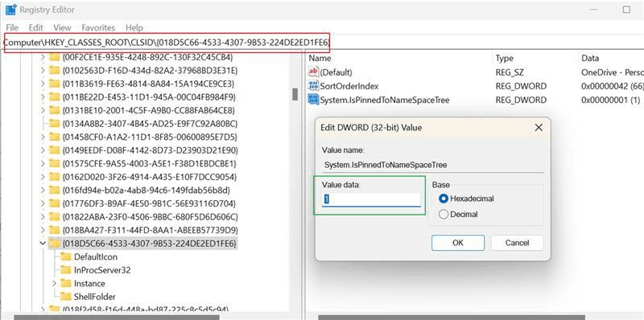
Task: Select the Decimal base option
Action: (x=444, y=214)
